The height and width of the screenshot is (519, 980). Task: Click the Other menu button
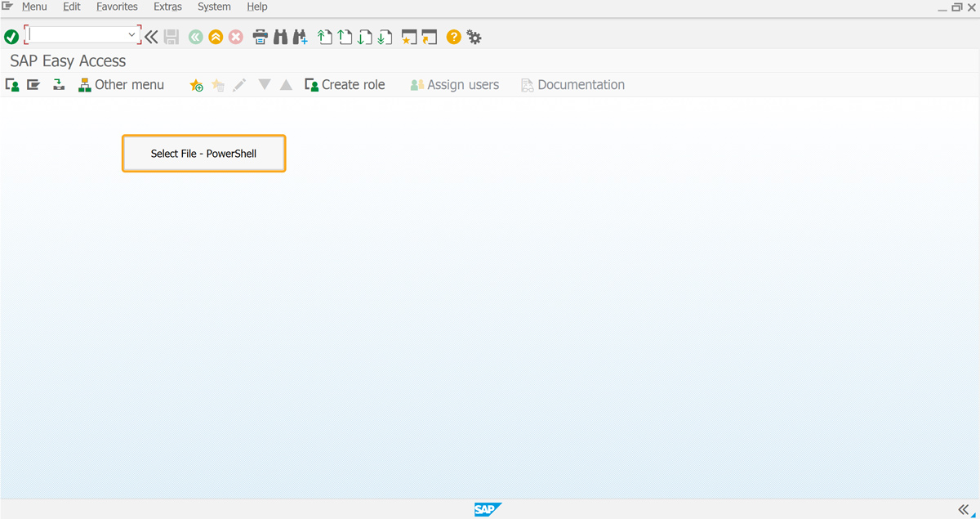tap(121, 84)
